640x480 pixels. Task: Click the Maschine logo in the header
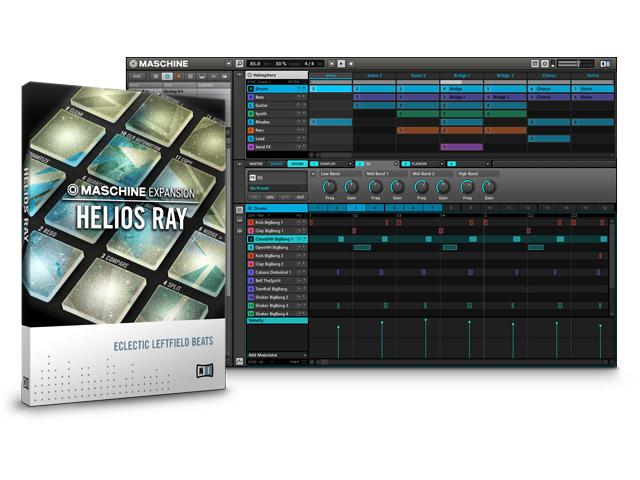pos(159,64)
